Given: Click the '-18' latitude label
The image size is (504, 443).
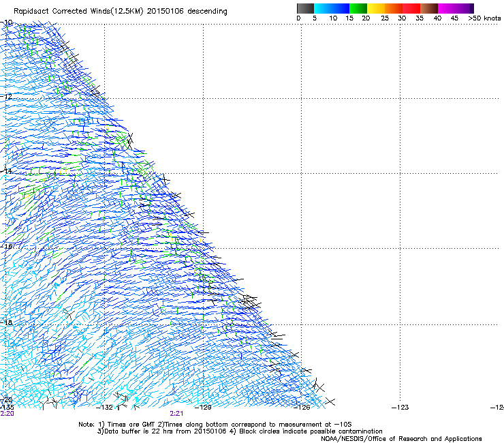Looking at the screenshot, I should coord(5,322).
